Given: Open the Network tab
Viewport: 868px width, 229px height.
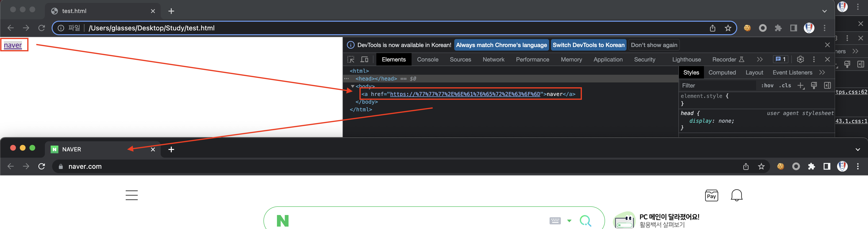Looking at the screenshot, I should click(493, 59).
